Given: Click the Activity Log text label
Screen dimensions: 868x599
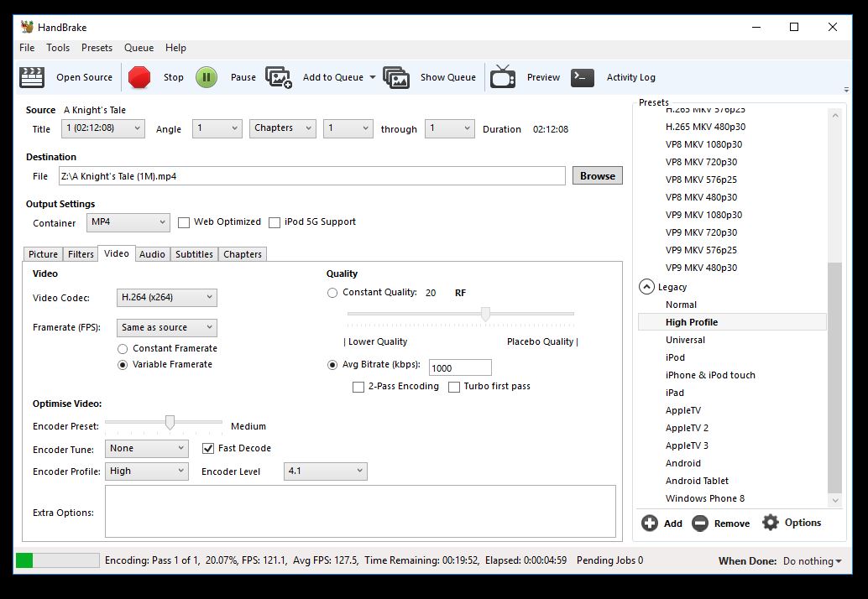Looking at the screenshot, I should click(631, 77).
